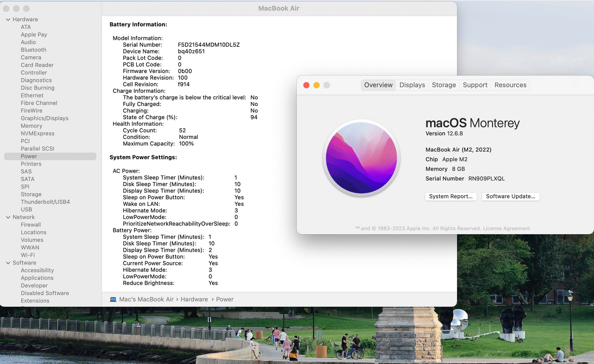Click the System Power Settings heading
Viewport: 594px width, 364px height.
[x=143, y=157]
